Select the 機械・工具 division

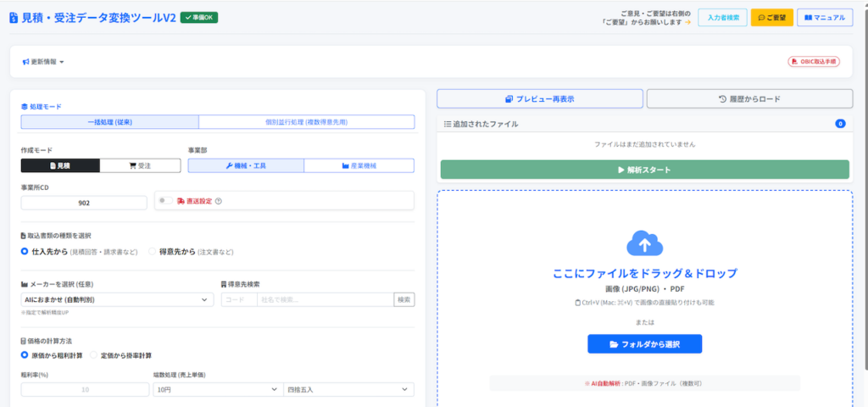pos(246,165)
